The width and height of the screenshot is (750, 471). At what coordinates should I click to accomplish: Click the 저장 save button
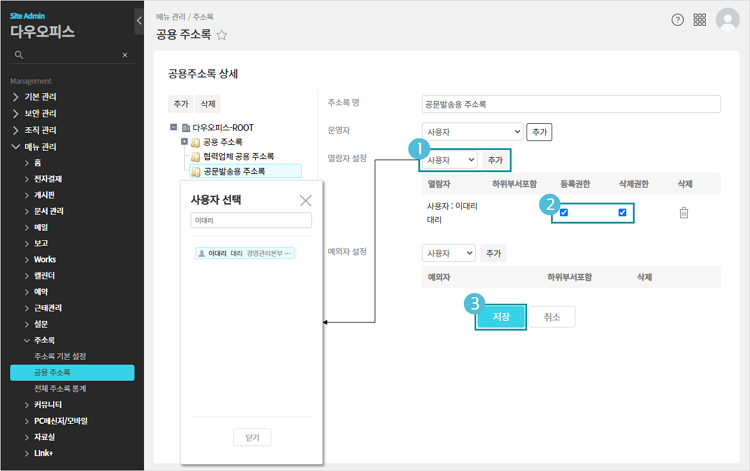pos(500,316)
